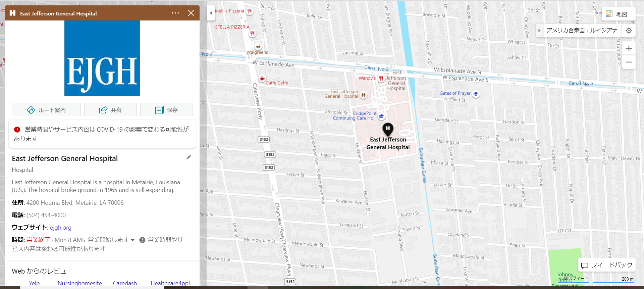Click the W Esplanade Ave label near Walgreens
Screen dimensions: 644x289
(273, 64)
